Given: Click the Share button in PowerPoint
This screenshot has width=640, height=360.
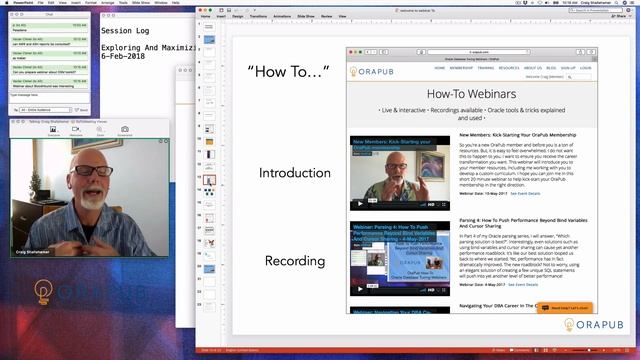Looking at the screenshot, I should (x=619, y=16).
